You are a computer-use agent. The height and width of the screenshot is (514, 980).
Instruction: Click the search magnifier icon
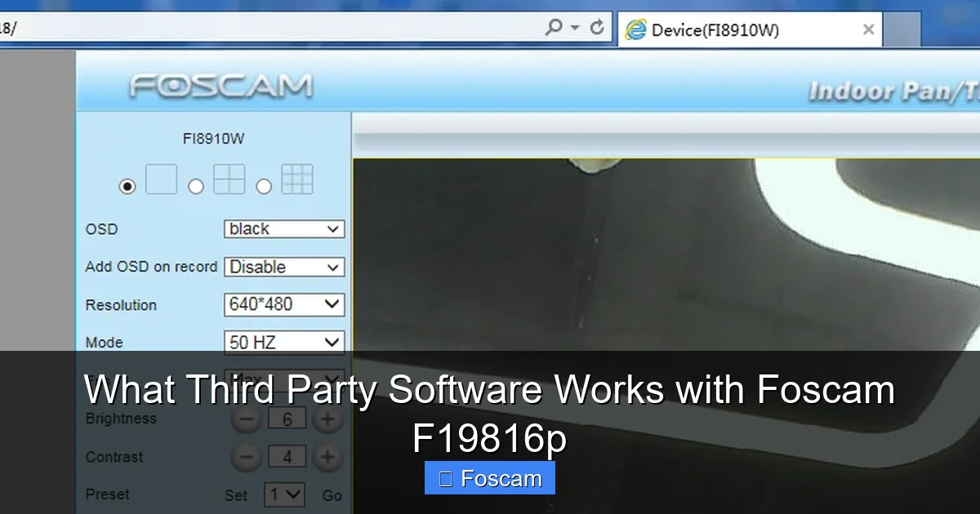point(555,27)
